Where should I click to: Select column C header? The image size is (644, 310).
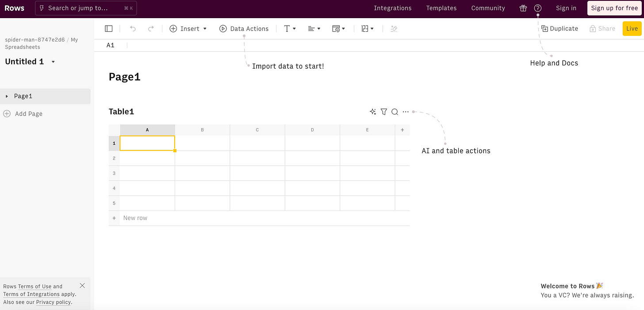pos(257,130)
